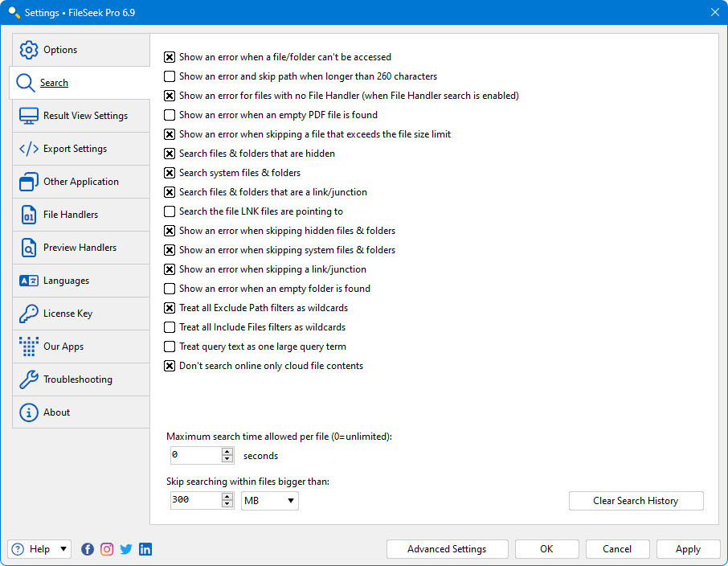Enable Search the file LNK files point to

[x=170, y=211]
